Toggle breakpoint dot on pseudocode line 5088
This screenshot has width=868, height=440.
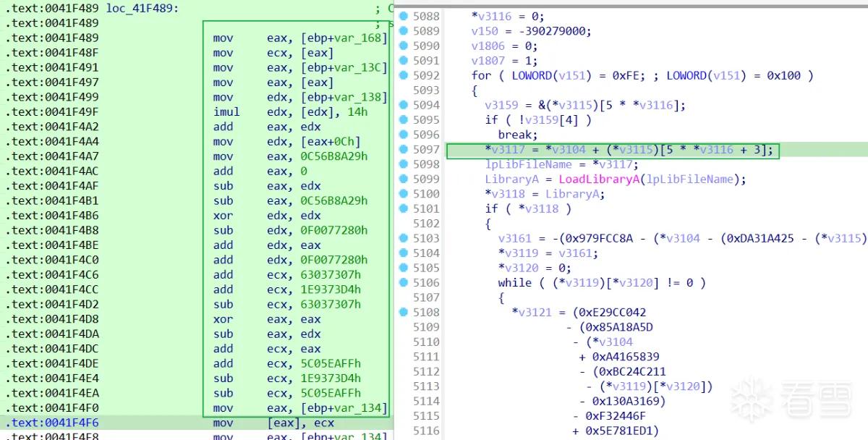click(x=404, y=16)
